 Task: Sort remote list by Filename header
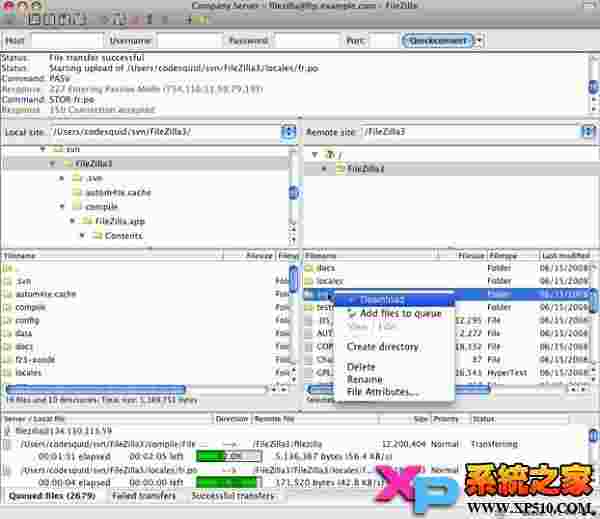[371, 255]
